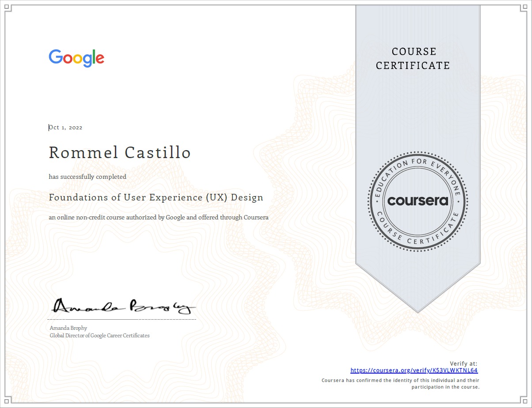Click the word 'CERTIFICATE' in the ribbon heading
This screenshot has height=408, width=532.
(413, 66)
